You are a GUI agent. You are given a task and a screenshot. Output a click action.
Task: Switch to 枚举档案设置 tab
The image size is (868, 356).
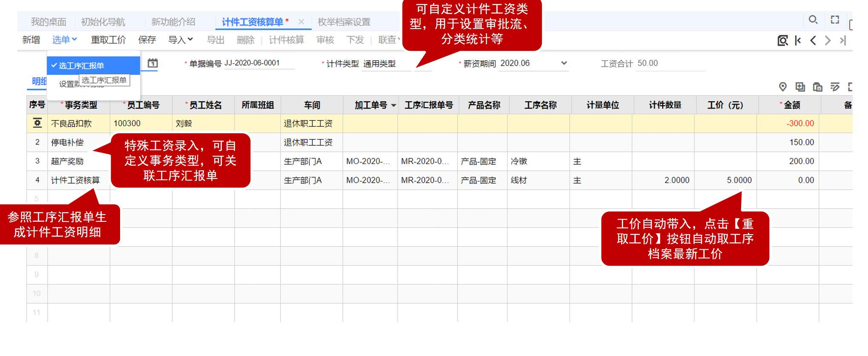pyautogui.click(x=344, y=22)
